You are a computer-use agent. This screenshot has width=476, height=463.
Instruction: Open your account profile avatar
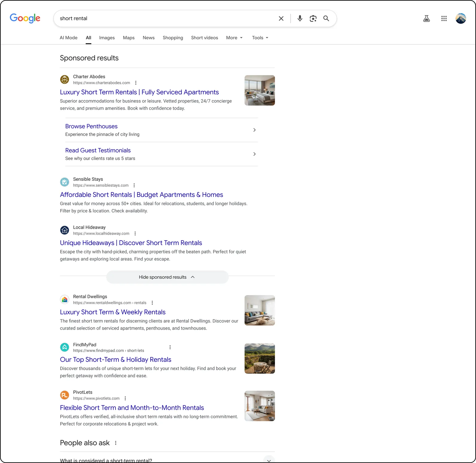click(461, 18)
